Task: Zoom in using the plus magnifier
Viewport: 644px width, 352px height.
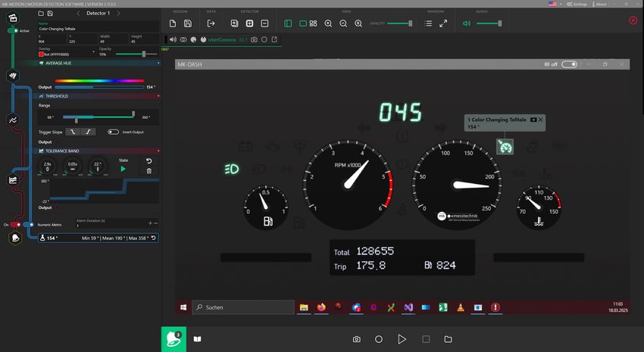Action: pyautogui.click(x=328, y=23)
